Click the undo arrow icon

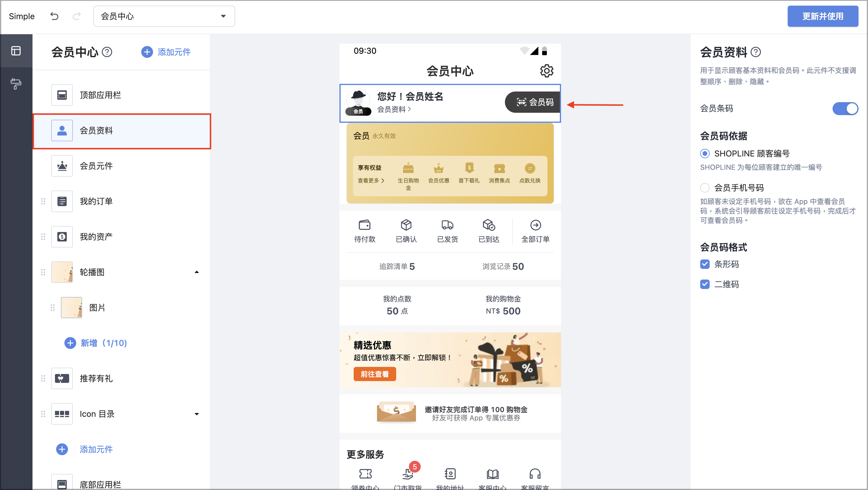coord(54,16)
